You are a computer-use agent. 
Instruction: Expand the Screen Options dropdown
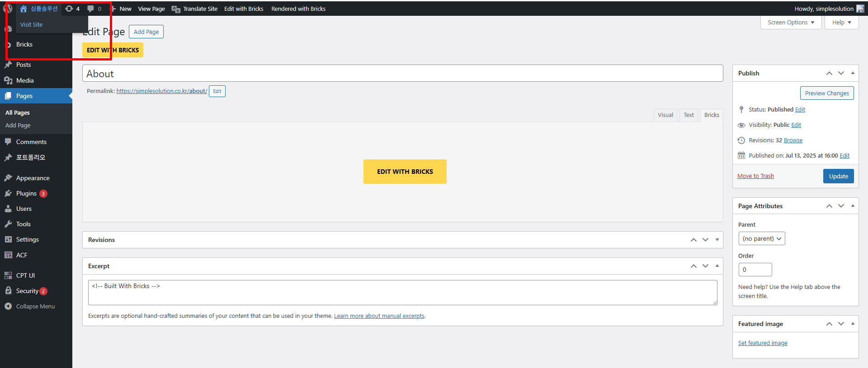coord(791,22)
